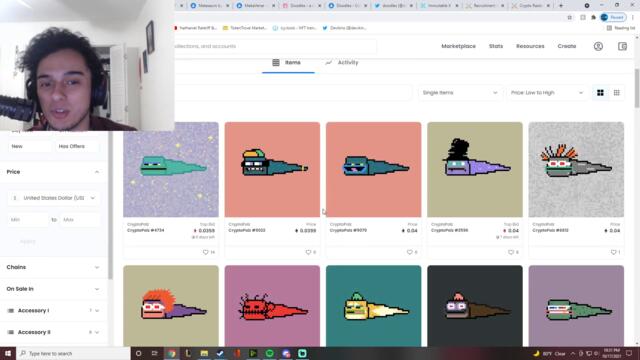The image size is (640, 360).
Task: Click the Min price field
Action: tap(28, 220)
